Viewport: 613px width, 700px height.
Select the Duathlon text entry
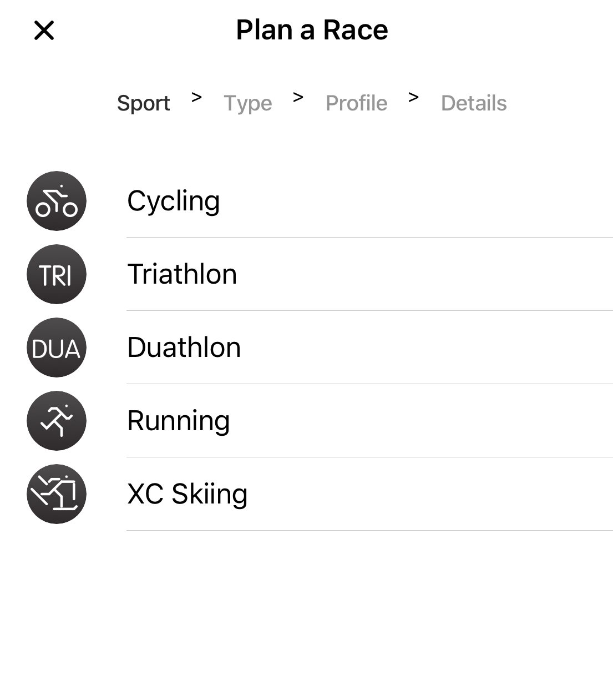tap(184, 348)
